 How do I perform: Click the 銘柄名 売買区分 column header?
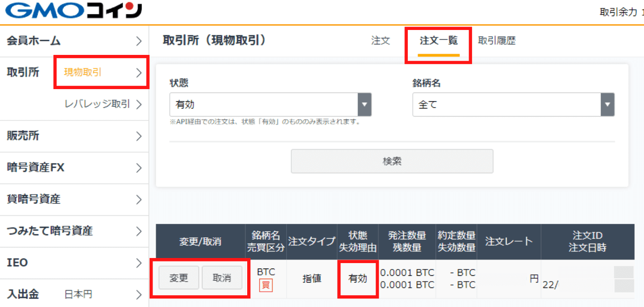point(266,242)
